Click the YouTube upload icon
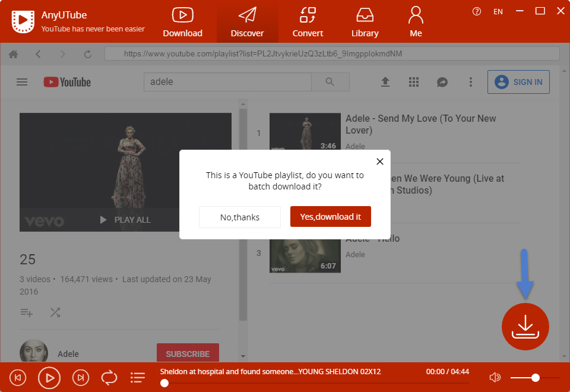Image resolution: width=570 pixels, height=392 pixels. [x=385, y=82]
